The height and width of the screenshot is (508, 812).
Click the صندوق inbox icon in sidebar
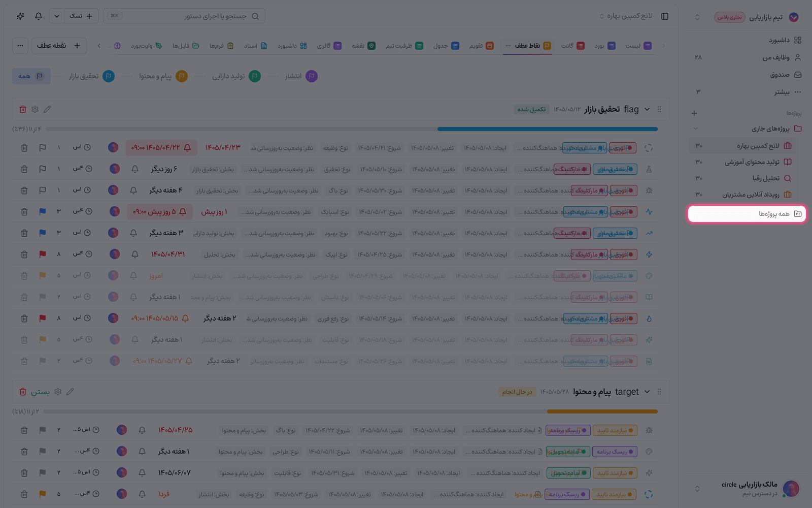[798, 75]
